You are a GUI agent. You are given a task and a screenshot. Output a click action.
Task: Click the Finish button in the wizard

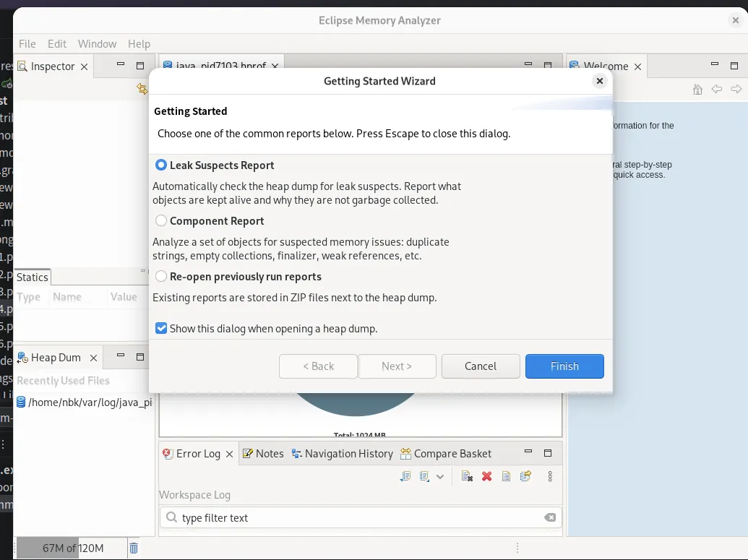click(564, 366)
